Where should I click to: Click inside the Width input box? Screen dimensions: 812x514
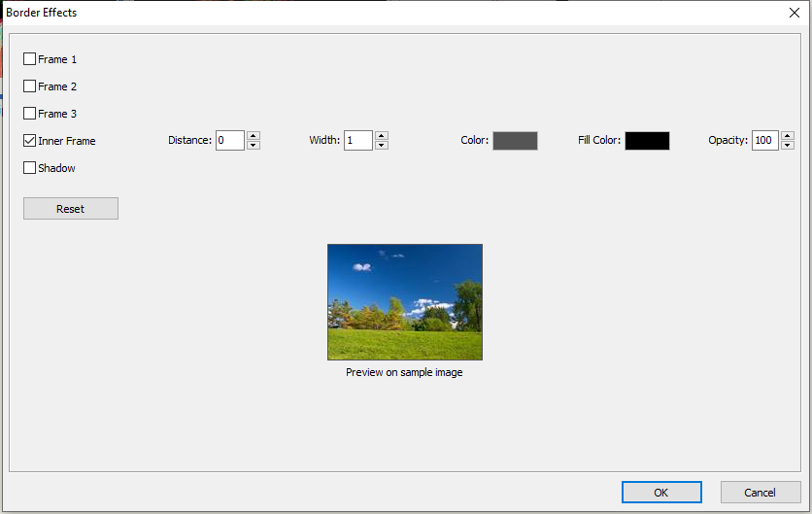(357, 141)
